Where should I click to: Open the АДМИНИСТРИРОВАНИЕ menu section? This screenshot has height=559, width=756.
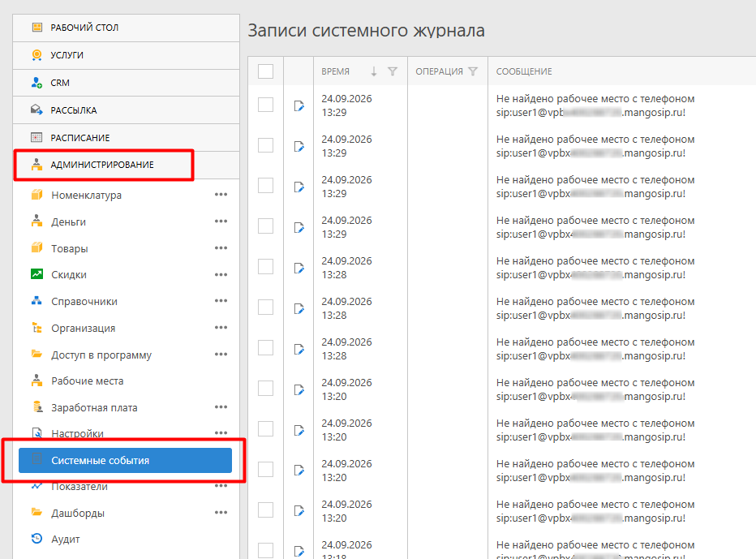127,165
